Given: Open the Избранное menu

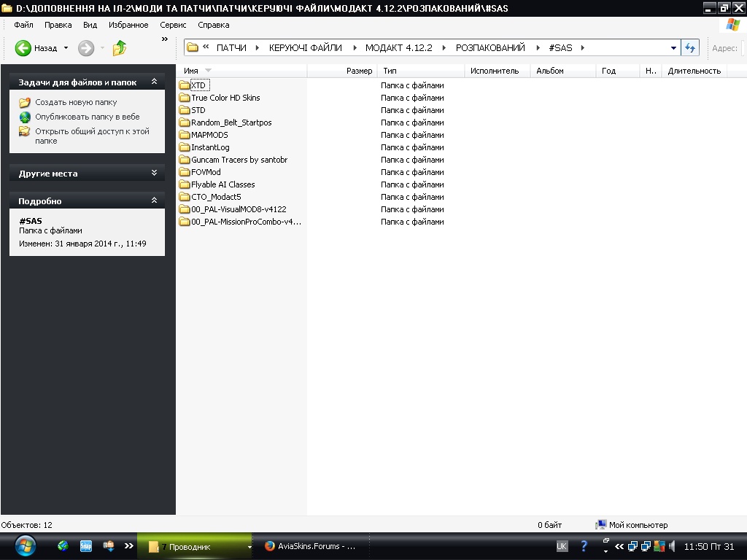Looking at the screenshot, I should pyautogui.click(x=128, y=25).
